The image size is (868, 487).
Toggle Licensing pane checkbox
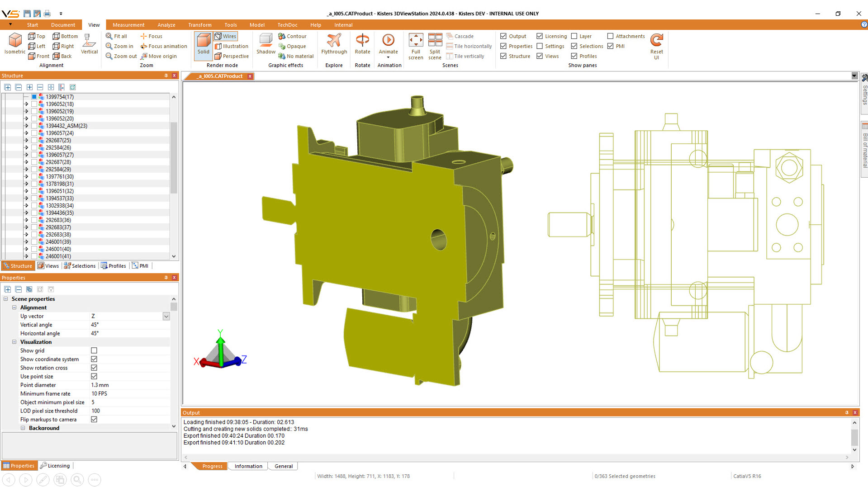(540, 36)
